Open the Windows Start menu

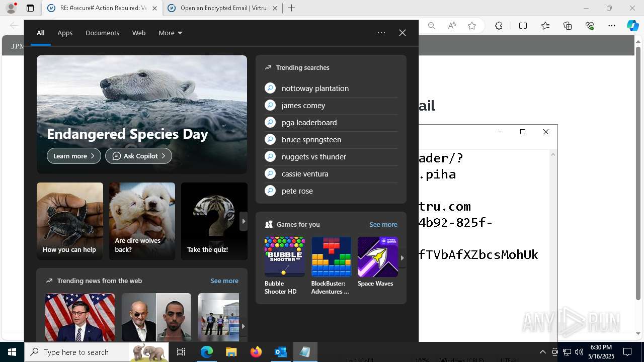[12, 352]
